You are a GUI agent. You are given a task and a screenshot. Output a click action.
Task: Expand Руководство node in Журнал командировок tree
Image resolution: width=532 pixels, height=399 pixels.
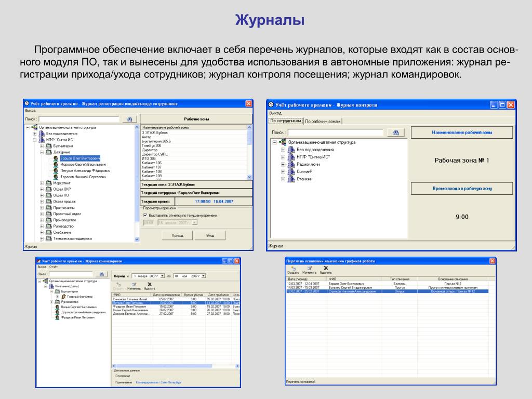[51, 302]
